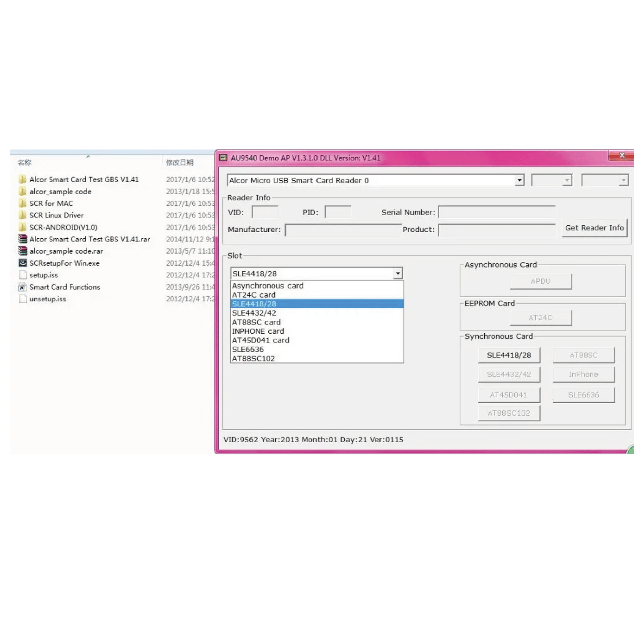Click the status text 'VID:9562 Year:2013 Month:01 Day:21 Ver:0115'

pos(313,440)
